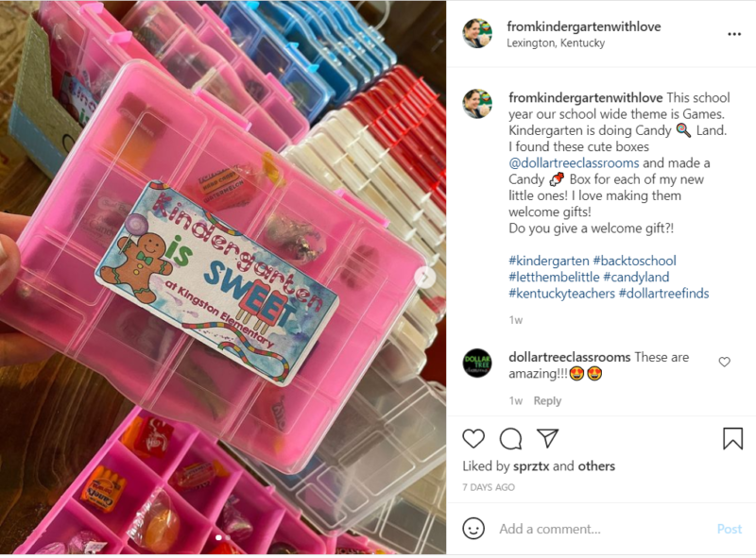Go to the next photo with arrow
Screen dimensions: 756x558
(x=425, y=277)
